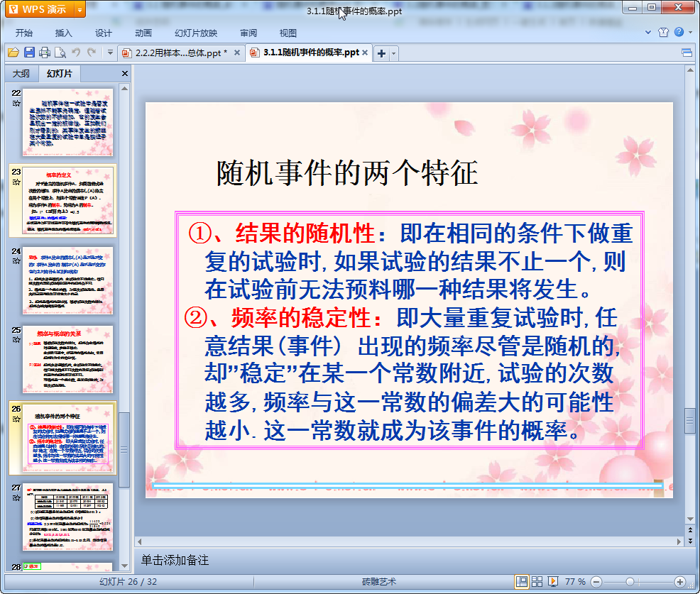
Task: Close the 3.1.1随机事件的概率.ppt document tab
Action: tap(365, 53)
